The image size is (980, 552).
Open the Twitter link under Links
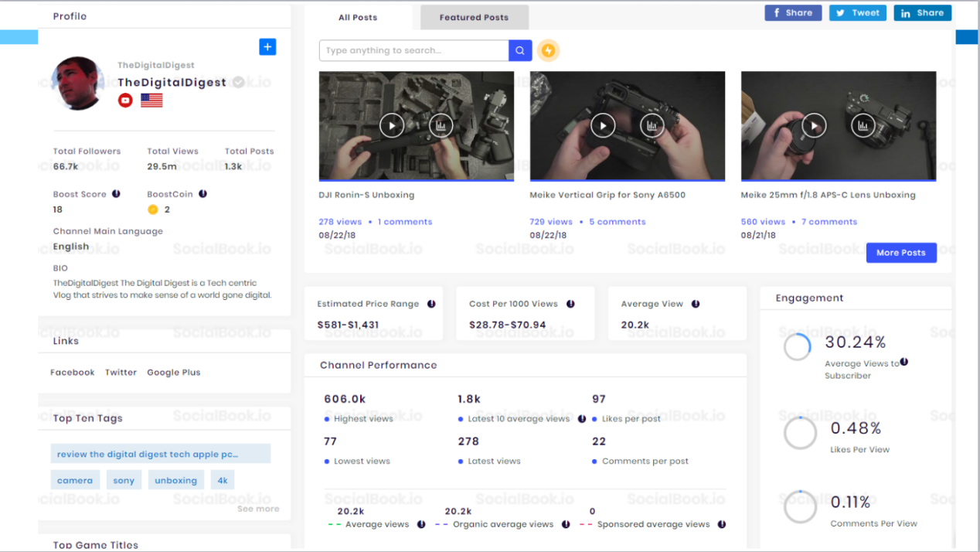coord(121,372)
